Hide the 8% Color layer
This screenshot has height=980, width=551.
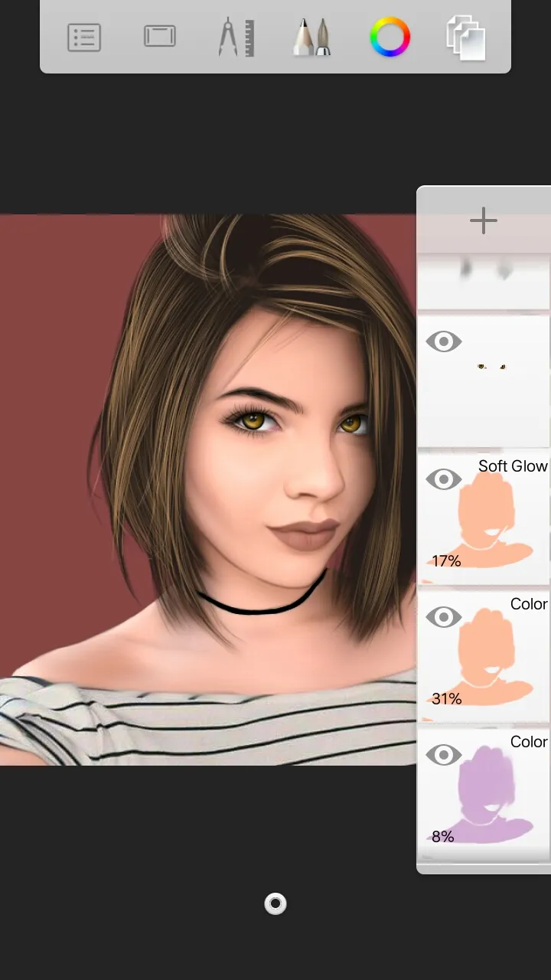[x=444, y=755]
